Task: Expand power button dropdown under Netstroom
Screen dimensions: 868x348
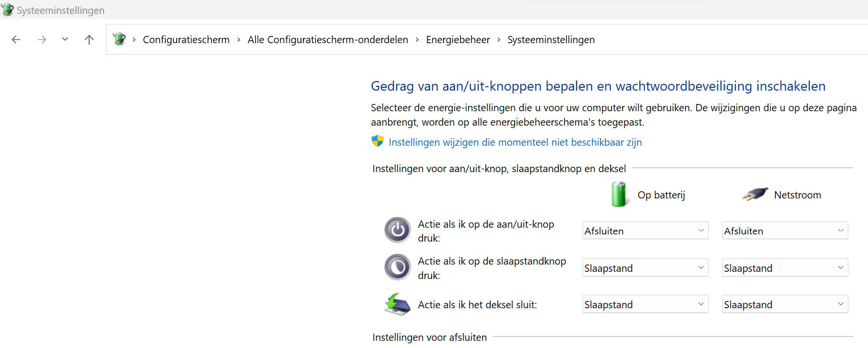Action: click(x=785, y=231)
